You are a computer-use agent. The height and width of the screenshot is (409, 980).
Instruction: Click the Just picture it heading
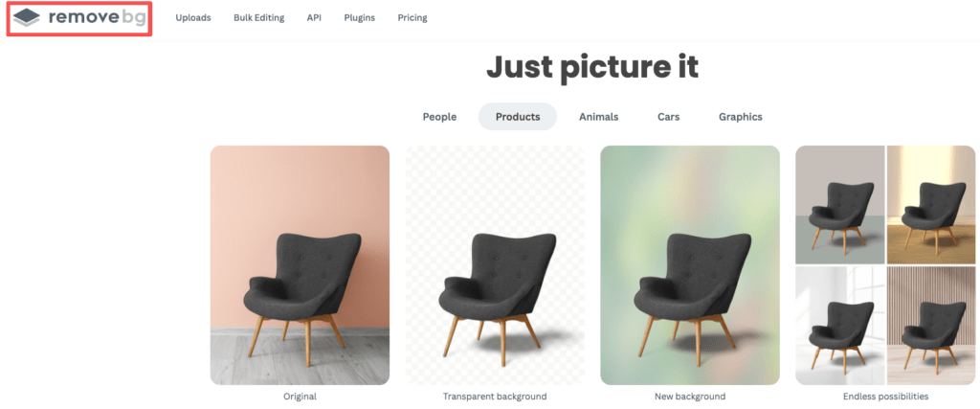tap(591, 68)
